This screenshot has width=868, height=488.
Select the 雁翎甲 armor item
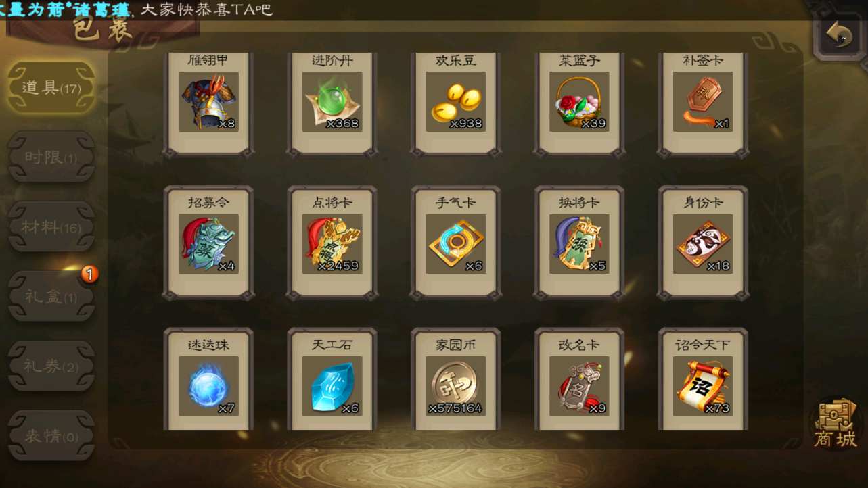tap(208, 103)
